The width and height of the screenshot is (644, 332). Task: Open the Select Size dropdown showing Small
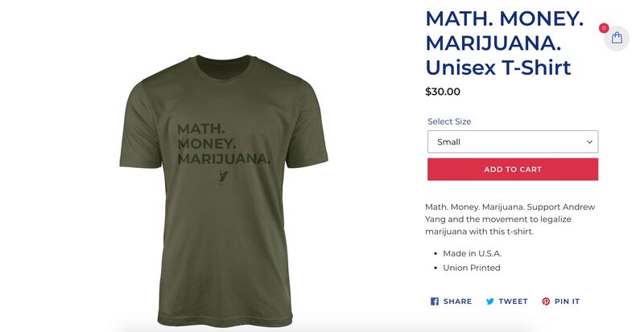[513, 141]
